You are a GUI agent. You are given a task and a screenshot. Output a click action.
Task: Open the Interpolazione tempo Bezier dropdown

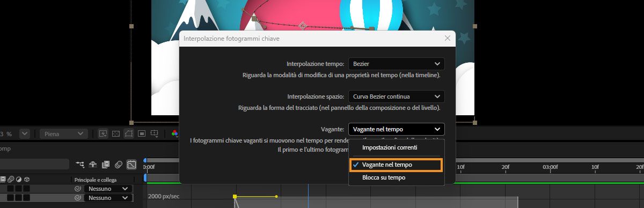coord(397,64)
